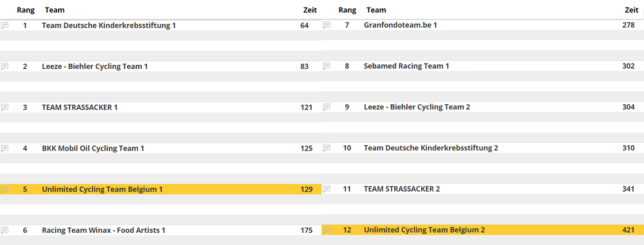Click comment bubble next to TEAM STRASSACKER 1

tap(5, 107)
